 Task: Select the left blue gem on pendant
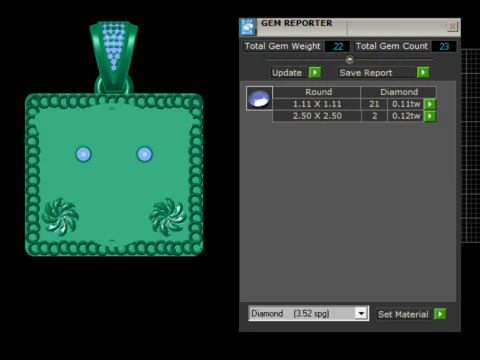[83, 154]
